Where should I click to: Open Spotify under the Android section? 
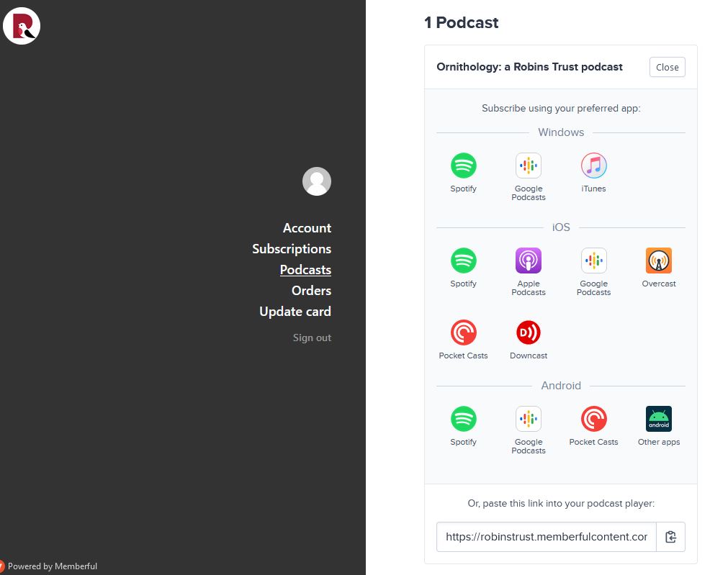click(x=463, y=419)
